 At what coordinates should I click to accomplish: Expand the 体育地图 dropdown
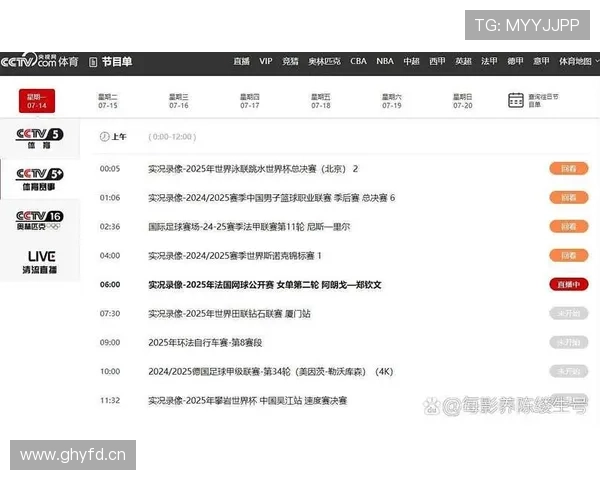[579, 61]
